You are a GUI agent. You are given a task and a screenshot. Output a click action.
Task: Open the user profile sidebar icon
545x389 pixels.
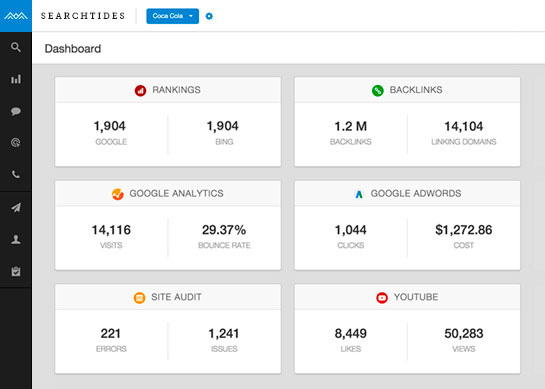(x=16, y=239)
